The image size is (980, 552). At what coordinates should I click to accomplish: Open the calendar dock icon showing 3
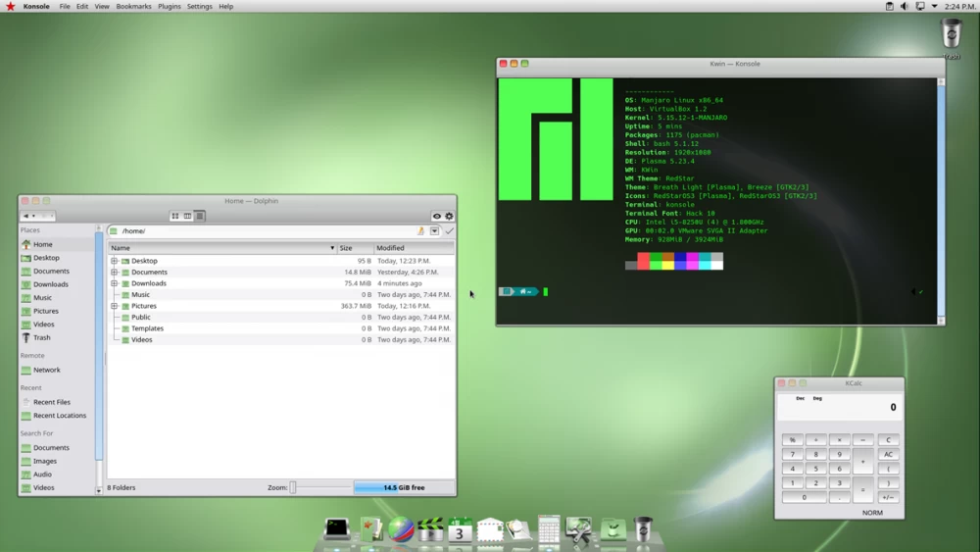click(x=460, y=528)
